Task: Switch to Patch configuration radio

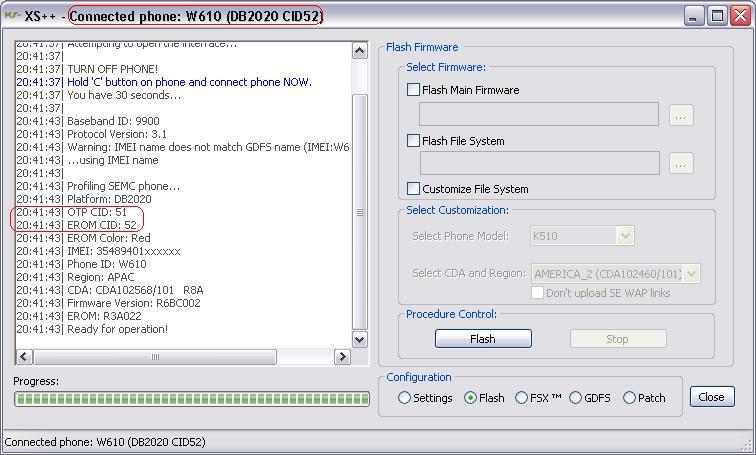Action: (x=629, y=398)
